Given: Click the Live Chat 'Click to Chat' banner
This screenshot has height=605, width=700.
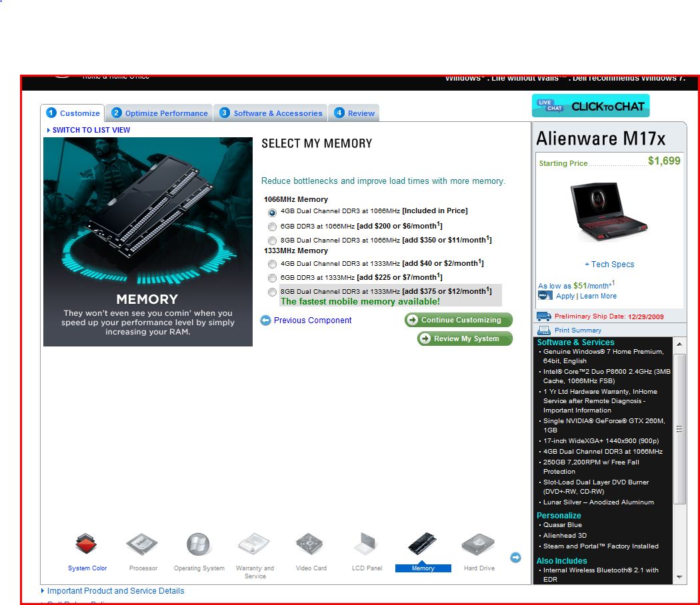Looking at the screenshot, I should (x=591, y=106).
